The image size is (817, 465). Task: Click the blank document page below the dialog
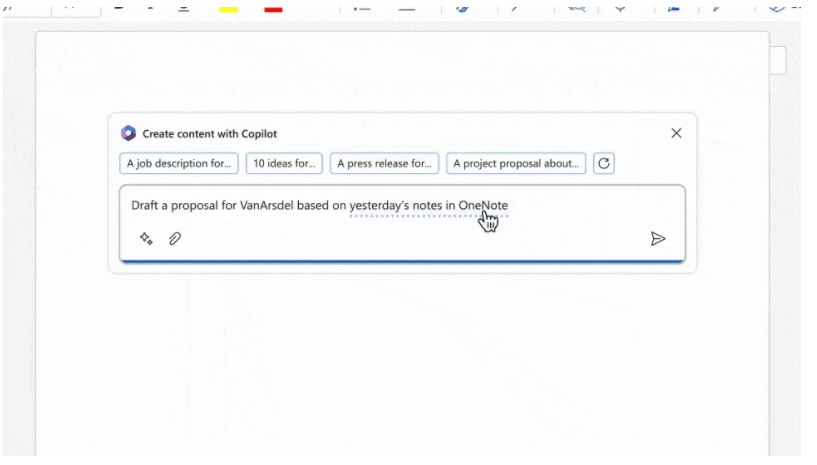point(400,370)
